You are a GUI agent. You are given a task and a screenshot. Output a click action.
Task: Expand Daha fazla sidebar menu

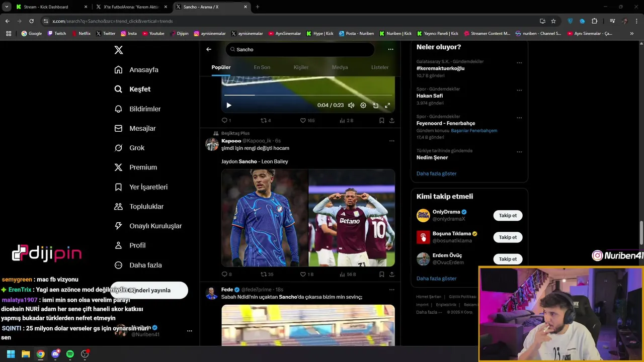click(138, 265)
